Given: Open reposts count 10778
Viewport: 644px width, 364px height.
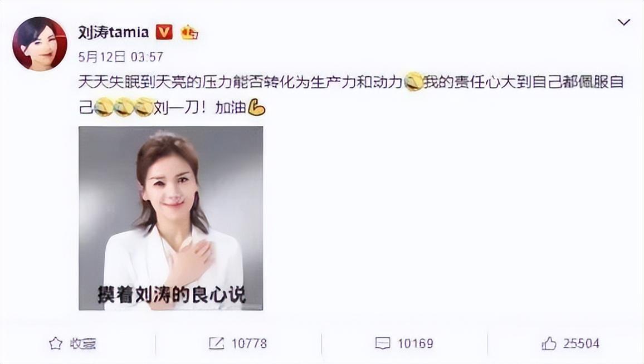Looking at the screenshot, I should [250, 343].
